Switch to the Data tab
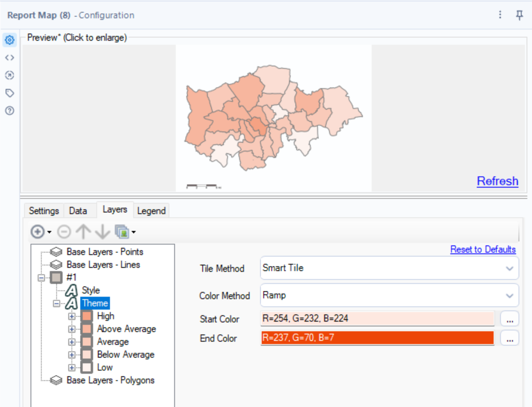532x407 pixels. coord(77,211)
